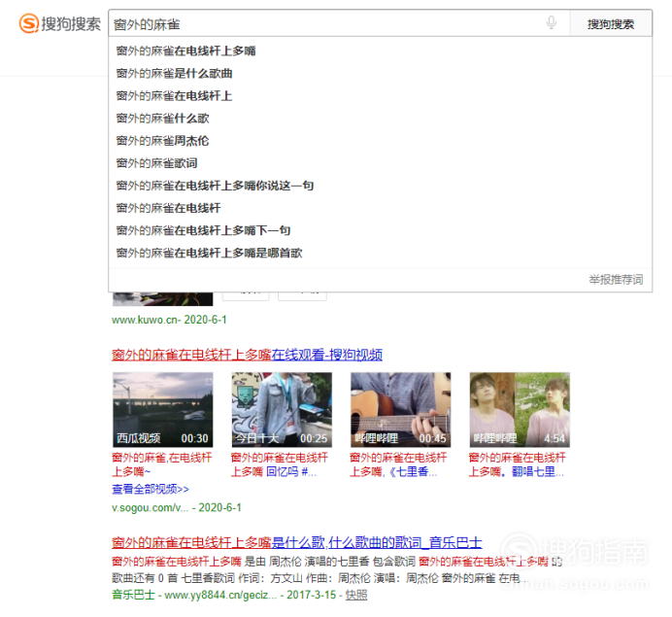Click the 搜狗搜索 search button

click(x=611, y=24)
